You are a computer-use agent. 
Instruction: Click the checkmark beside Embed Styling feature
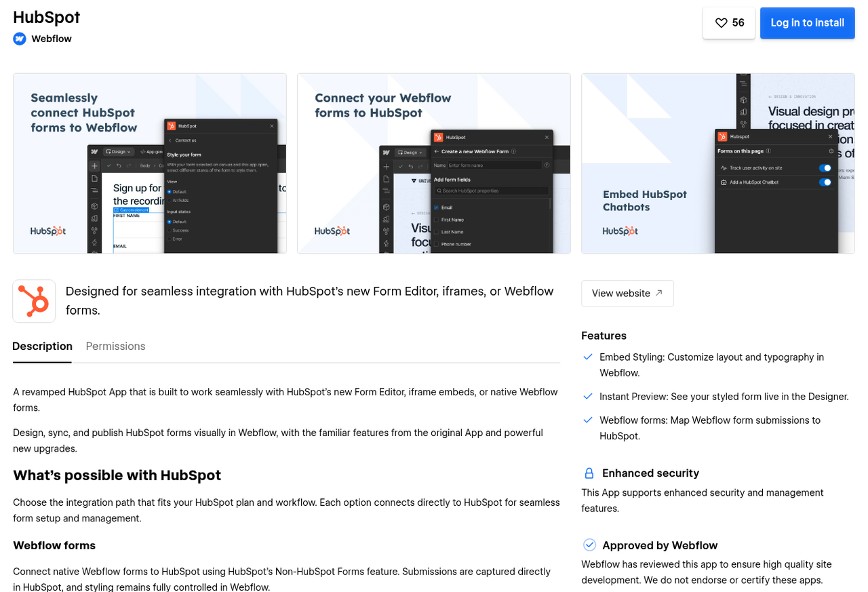click(x=588, y=357)
